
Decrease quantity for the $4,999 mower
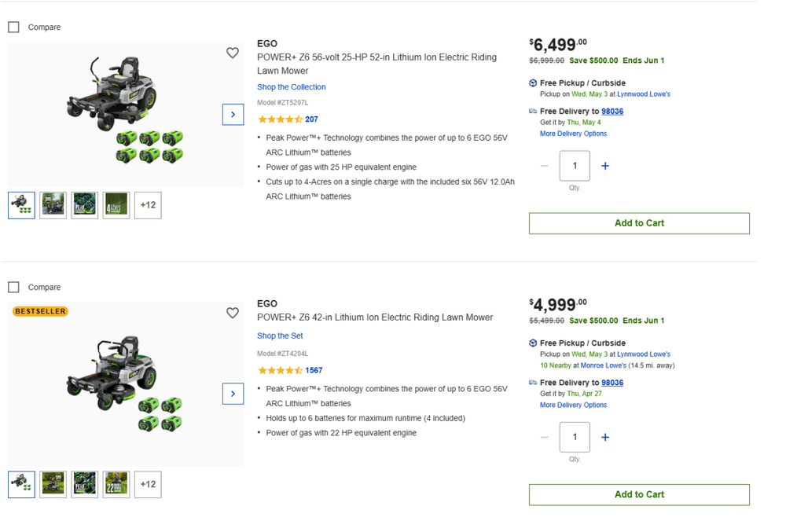[x=545, y=437]
